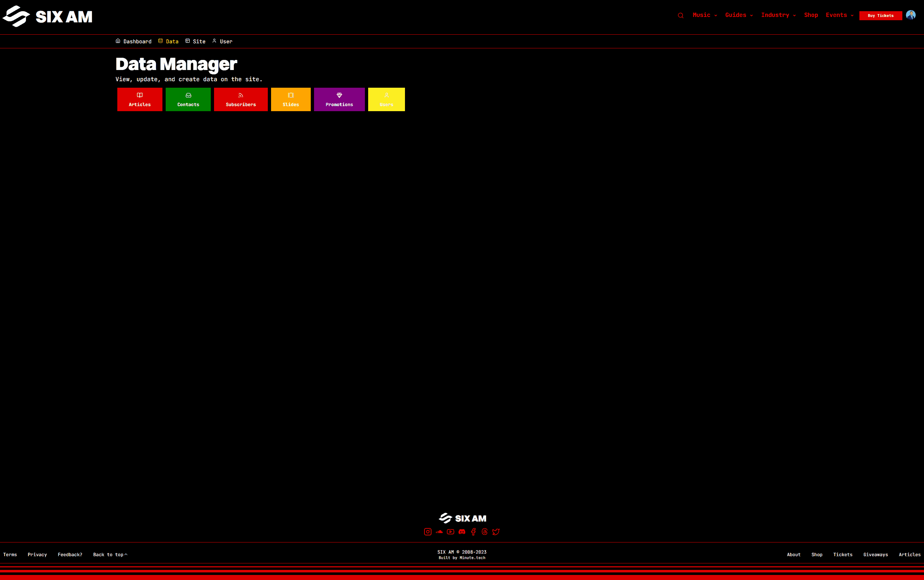The image size is (924, 580).
Task: Expand the Industry dropdown menu
Action: tap(778, 15)
